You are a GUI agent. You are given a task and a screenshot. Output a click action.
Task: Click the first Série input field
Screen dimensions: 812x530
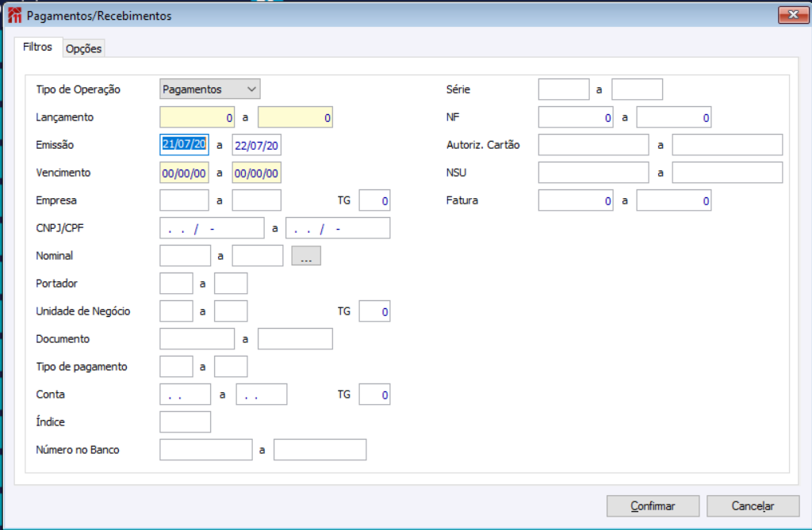pyautogui.click(x=564, y=90)
